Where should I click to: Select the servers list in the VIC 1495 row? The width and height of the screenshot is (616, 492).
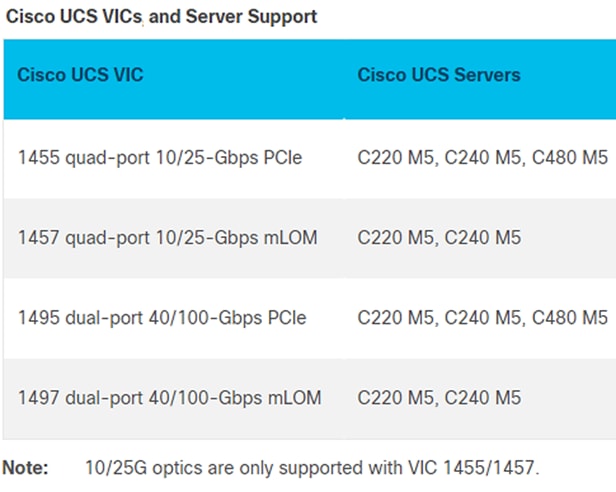(482, 318)
